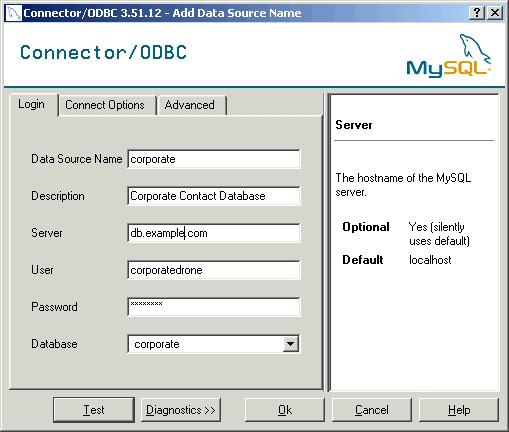
Task: Click the Optional label in help pane
Action: [x=366, y=227]
